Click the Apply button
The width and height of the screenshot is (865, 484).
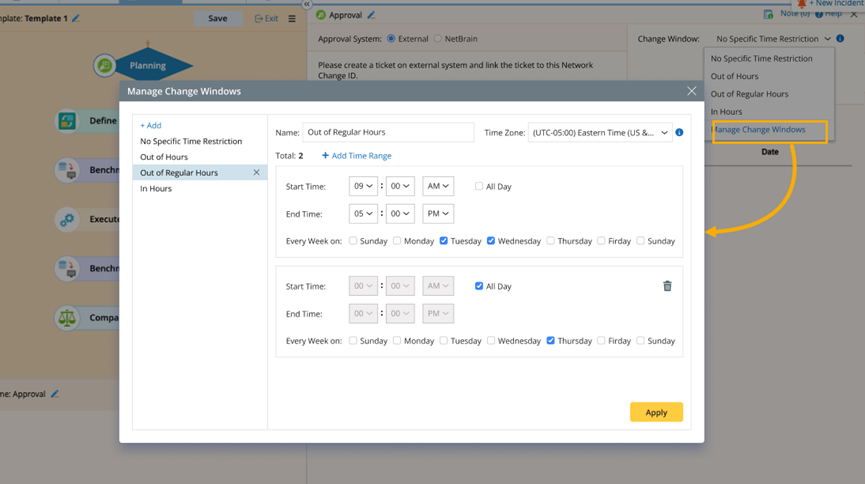point(656,412)
